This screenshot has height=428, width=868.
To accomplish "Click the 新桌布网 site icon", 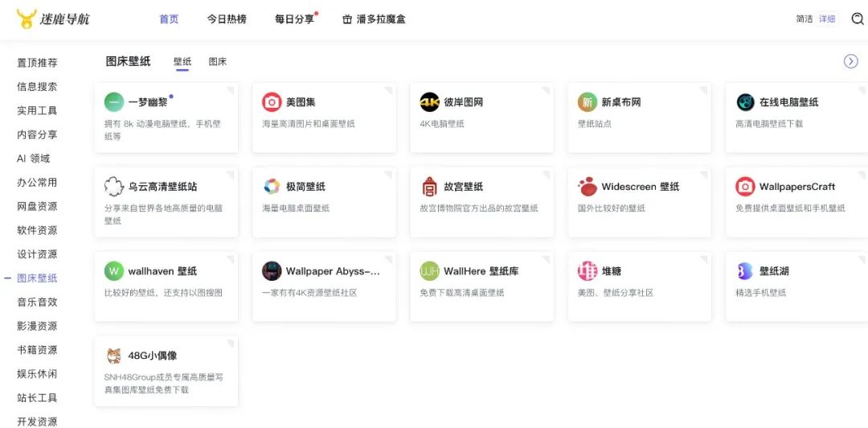I will (588, 102).
